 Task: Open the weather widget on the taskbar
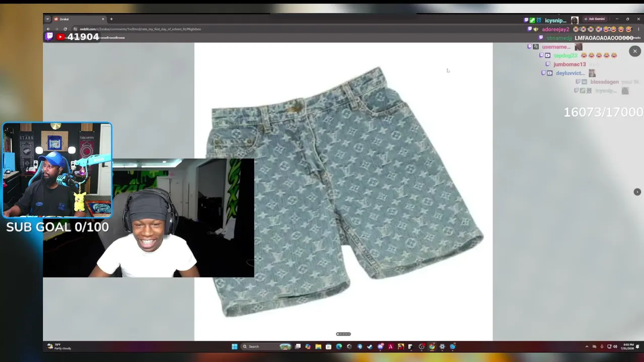pyautogui.click(x=59, y=346)
